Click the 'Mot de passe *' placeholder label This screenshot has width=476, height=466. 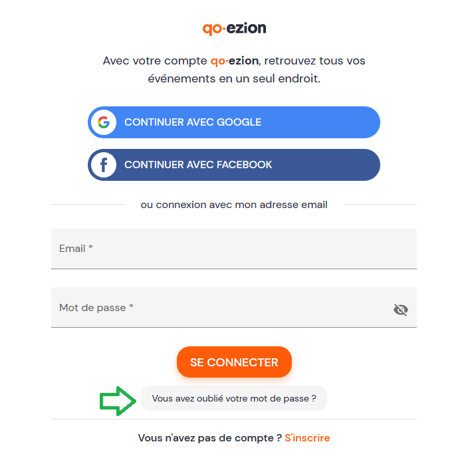[96, 308]
